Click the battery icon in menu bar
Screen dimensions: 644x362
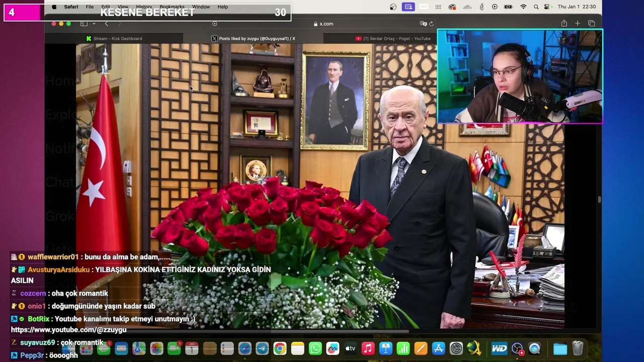(x=509, y=7)
